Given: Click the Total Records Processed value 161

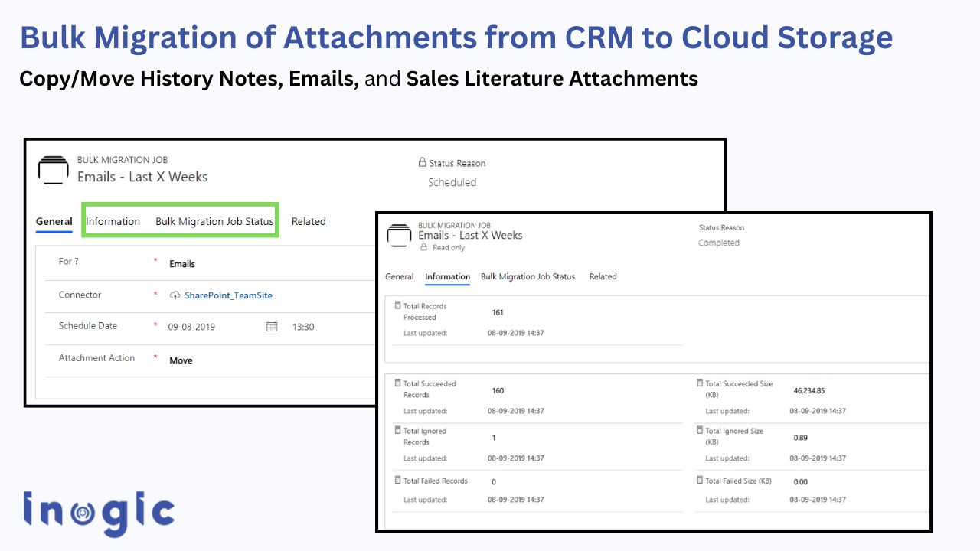Looking at the screenshot, I should [498, 312].
